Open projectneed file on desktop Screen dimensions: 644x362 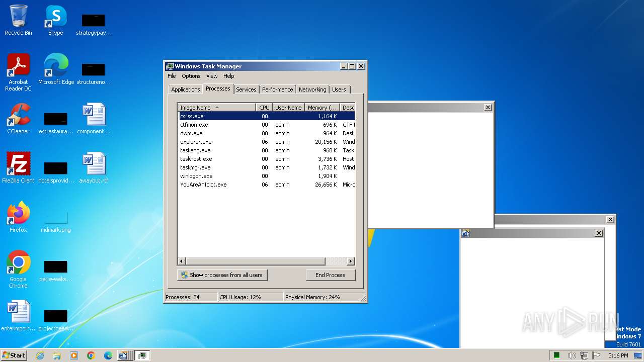(x=56, y=320)
